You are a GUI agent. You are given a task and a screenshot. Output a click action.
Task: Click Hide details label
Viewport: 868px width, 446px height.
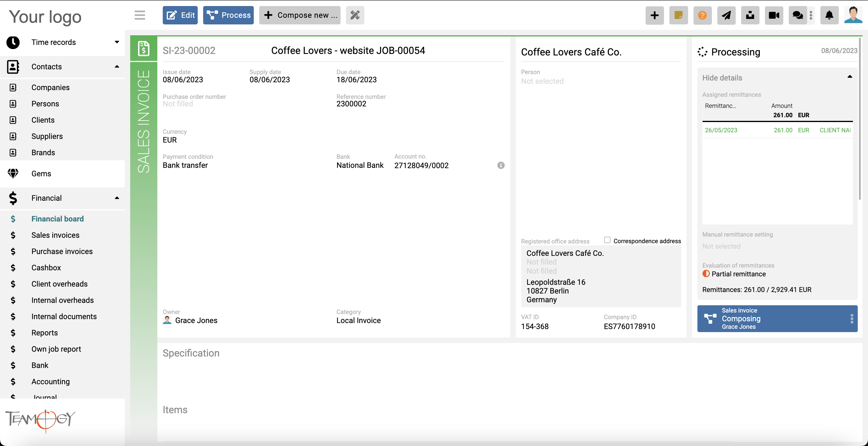pyautogui.click(x=722, y=78)
